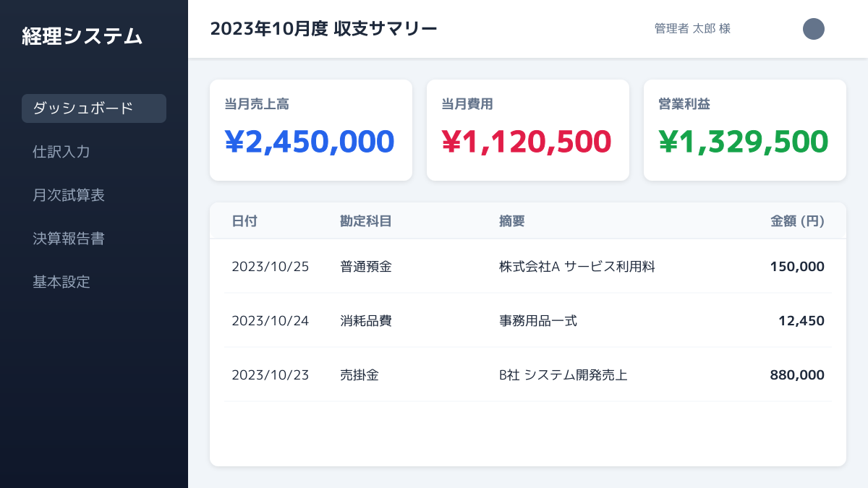Select the 売掛金 B社 システム開発売上 row
868x488 pixels.
(528, 374)
